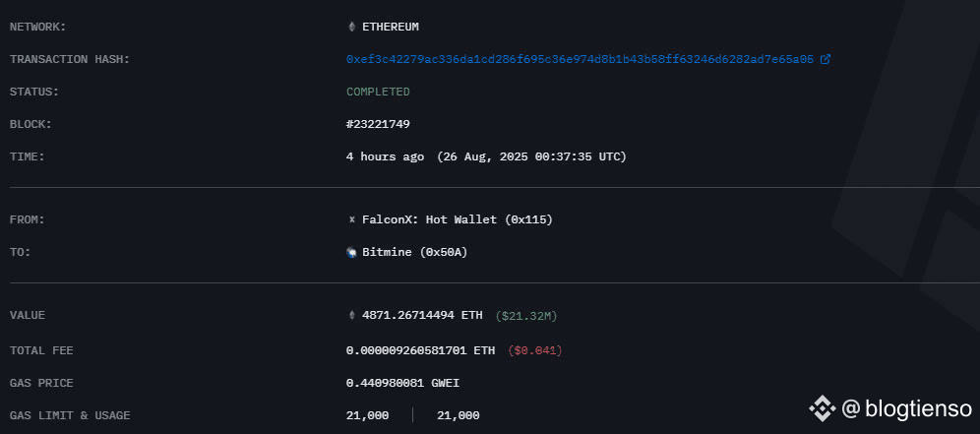Click the ETH icon beside the value amount

coord(351,315)
